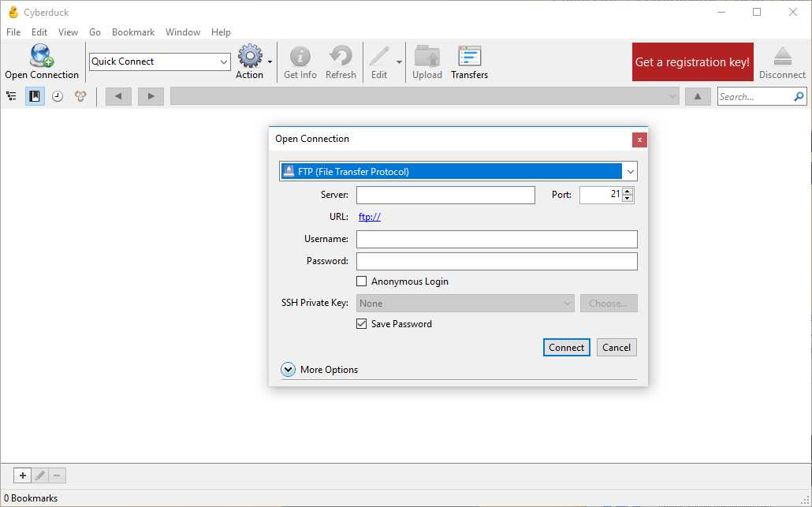Click the 0 Bookmarks status text
The width and height of the screenshot is (812, 507).
pyautogui.click(x=31, y=498)
